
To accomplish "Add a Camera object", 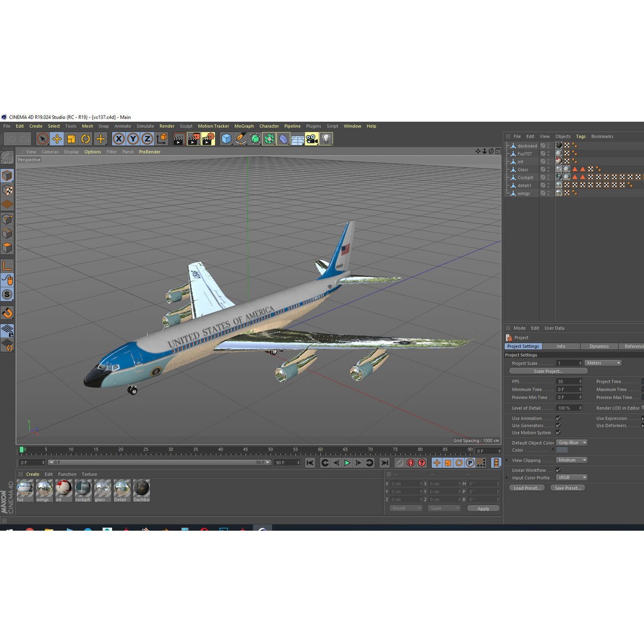I will [312, 139].
